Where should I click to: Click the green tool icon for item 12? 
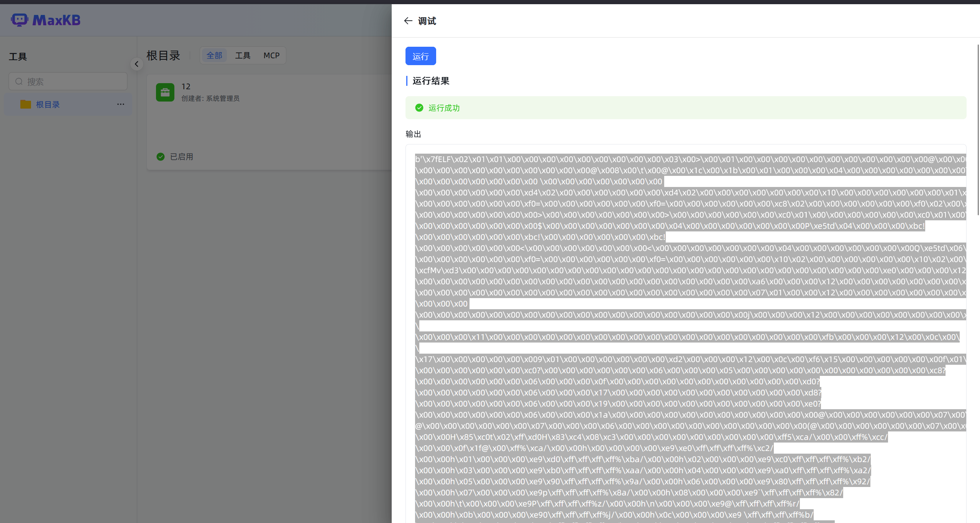coord(165,92)
